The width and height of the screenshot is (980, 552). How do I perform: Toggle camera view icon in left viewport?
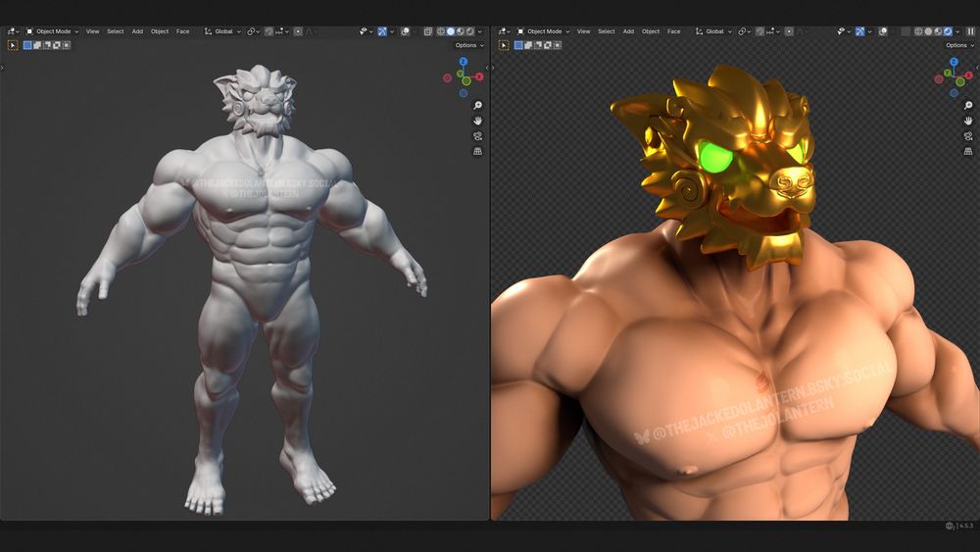[477, 135]
